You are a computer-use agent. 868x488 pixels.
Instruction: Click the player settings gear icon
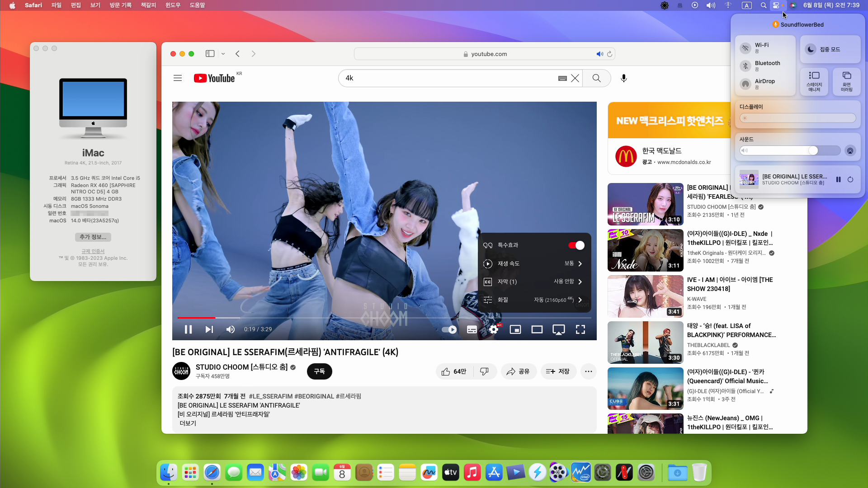(494, 329)
